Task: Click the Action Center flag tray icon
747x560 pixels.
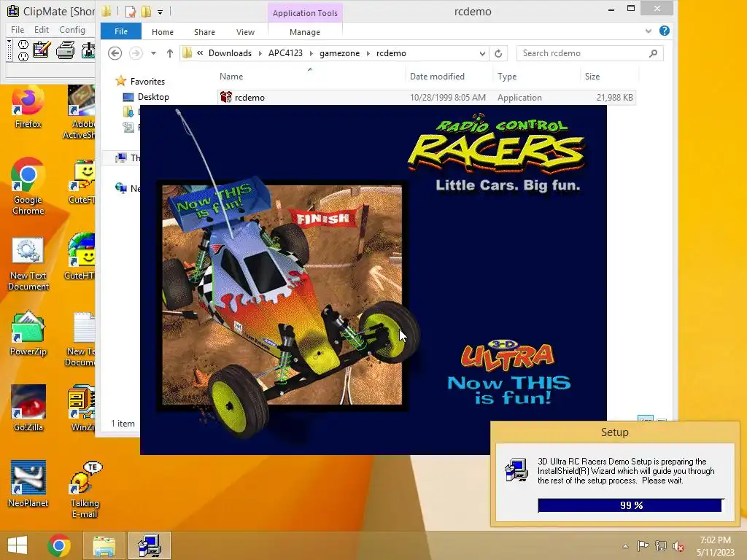Action: [x=643, y=545]
